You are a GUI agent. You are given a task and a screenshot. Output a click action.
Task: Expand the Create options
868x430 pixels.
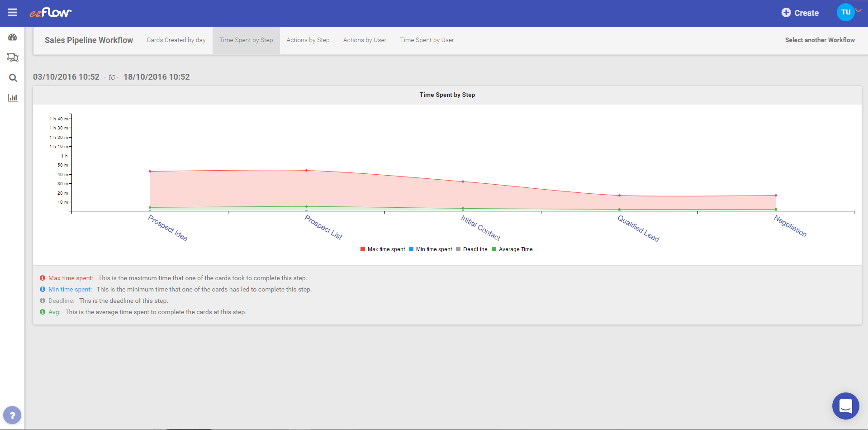pyautogui.click(x=786, y=13)
